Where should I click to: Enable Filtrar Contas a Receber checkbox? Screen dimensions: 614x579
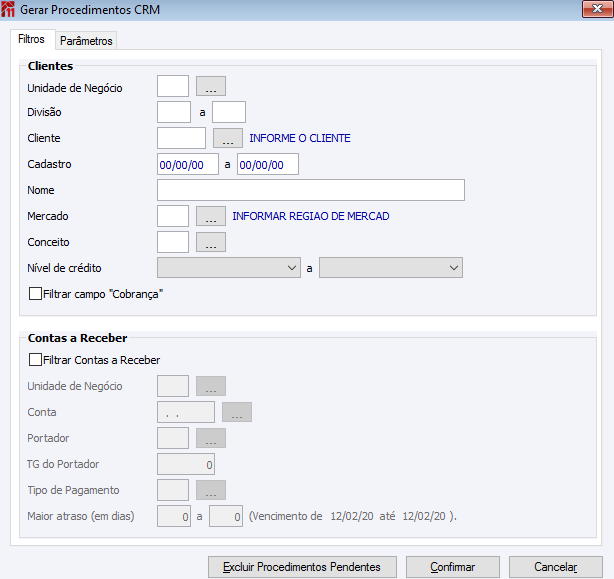tap(35, 359)
